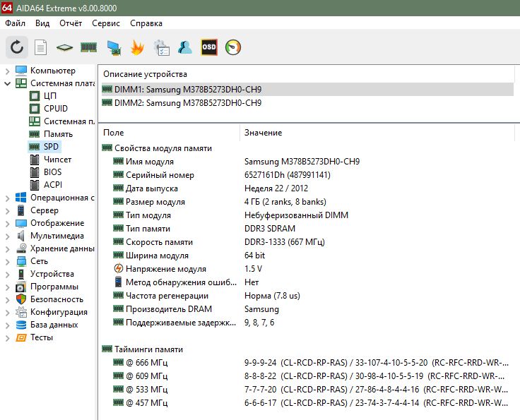Click the Сеть network icon

click(21, 261)
